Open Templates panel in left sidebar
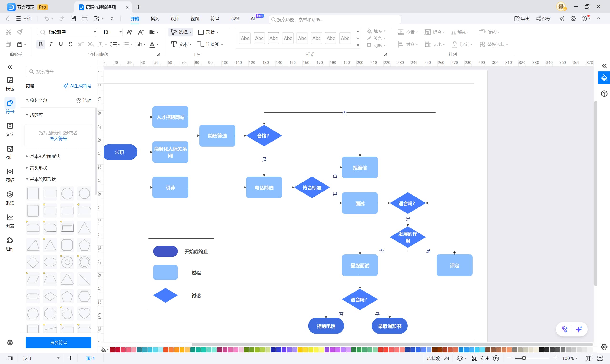The height and width of the screenshot is (364, 610). tap(10, 84)
